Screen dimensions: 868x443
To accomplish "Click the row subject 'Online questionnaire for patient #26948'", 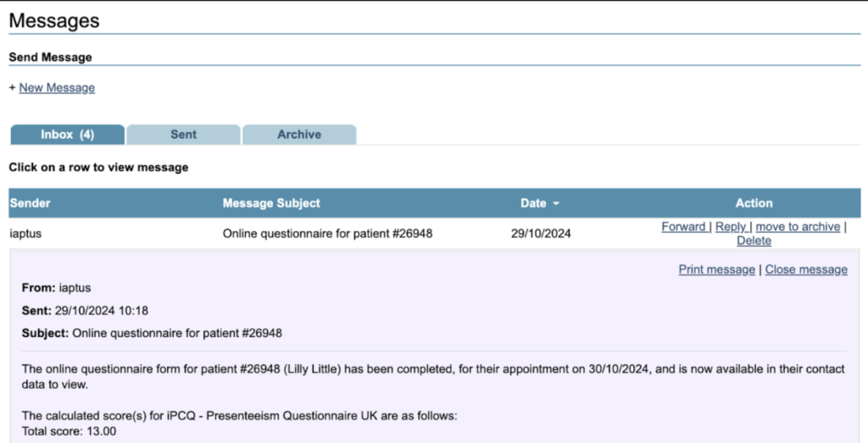I will (327, 234).
